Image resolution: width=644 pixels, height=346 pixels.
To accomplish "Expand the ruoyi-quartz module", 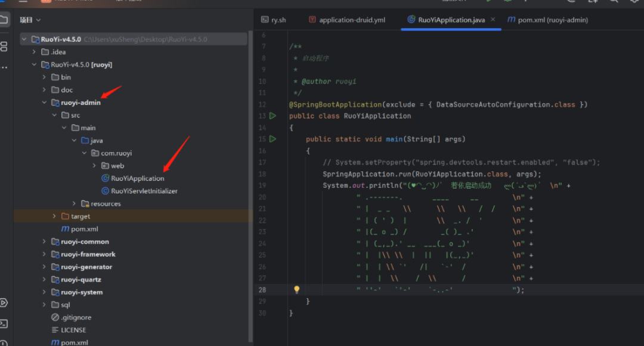I will click(x=44, y=279).
